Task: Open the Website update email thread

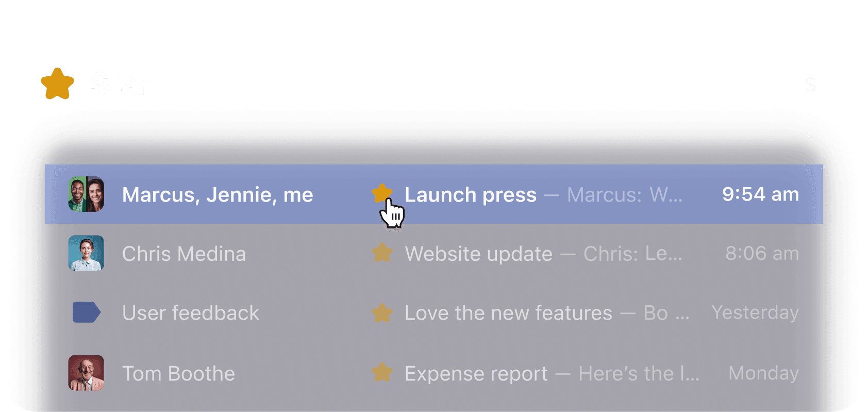Action: click(478, 254)
